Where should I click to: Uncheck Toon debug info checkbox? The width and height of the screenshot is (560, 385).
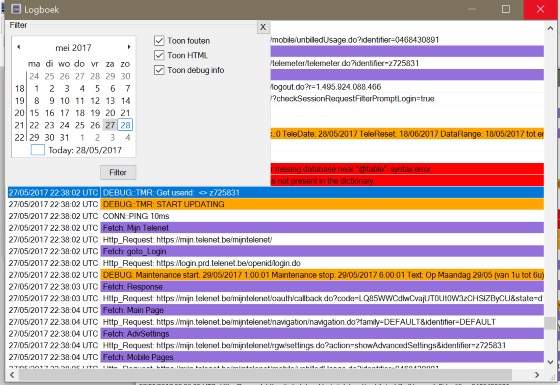click(x=159, y=70)
